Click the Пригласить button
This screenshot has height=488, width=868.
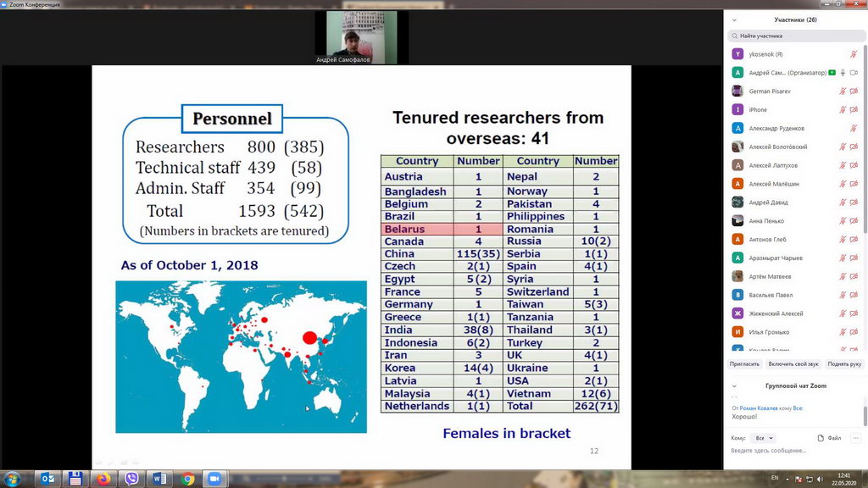click(744, 364)
